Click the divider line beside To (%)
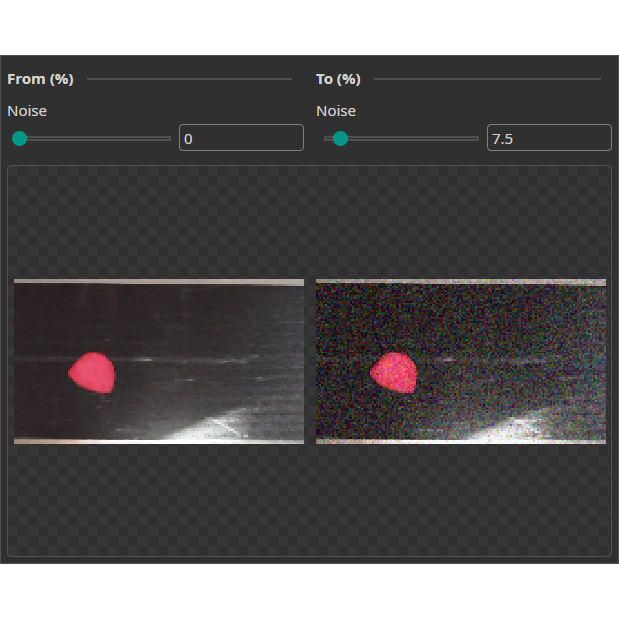Screen dimensions: 619x619 487,79
